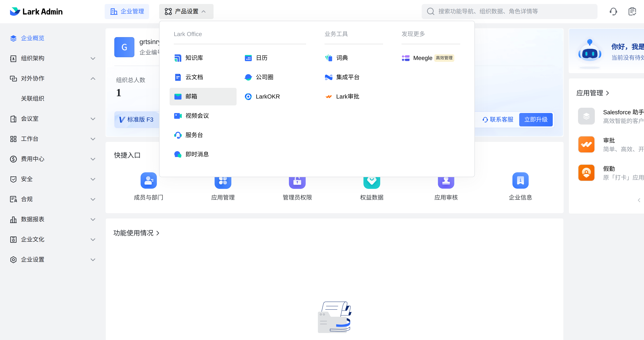The height and width of the screenshot is (340, 644).
Task: Click the 假勤 app icon
Action: pos(586,173)
